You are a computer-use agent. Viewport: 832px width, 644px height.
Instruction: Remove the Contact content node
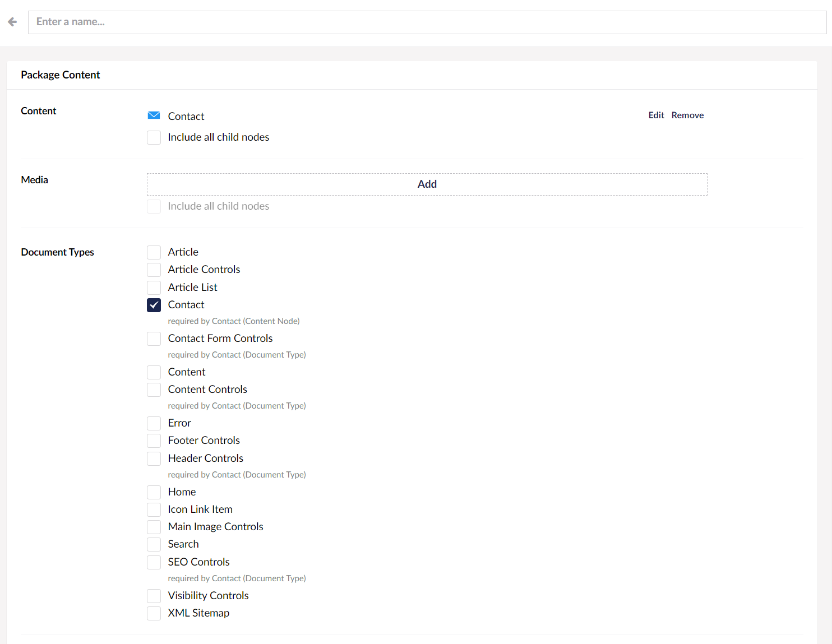(687, 115)
